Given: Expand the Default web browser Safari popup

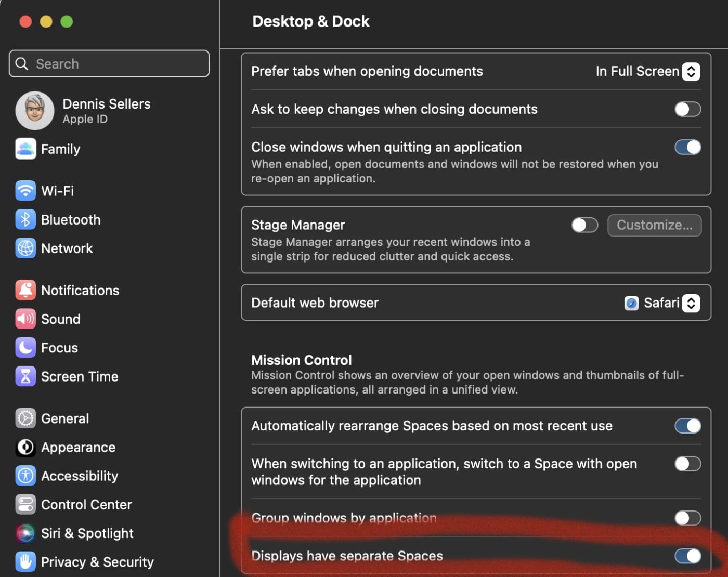Looking at the screenshot, I should coord(691,303).
